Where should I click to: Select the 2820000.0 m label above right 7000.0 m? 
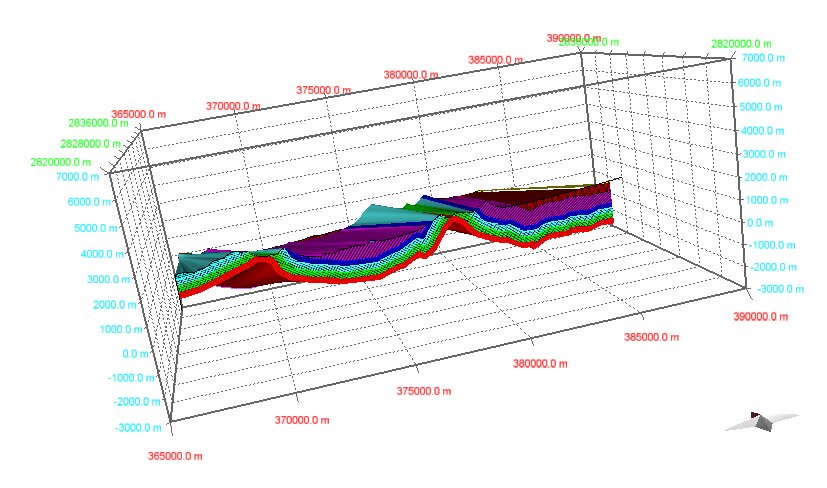pyautogui.click(x=742, y=44)
